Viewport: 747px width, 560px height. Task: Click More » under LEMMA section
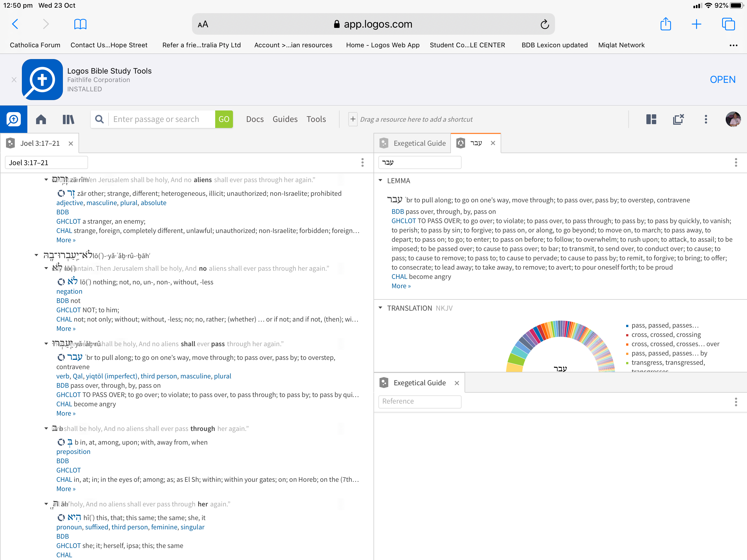pyautogui.click(x=401, y=286)
